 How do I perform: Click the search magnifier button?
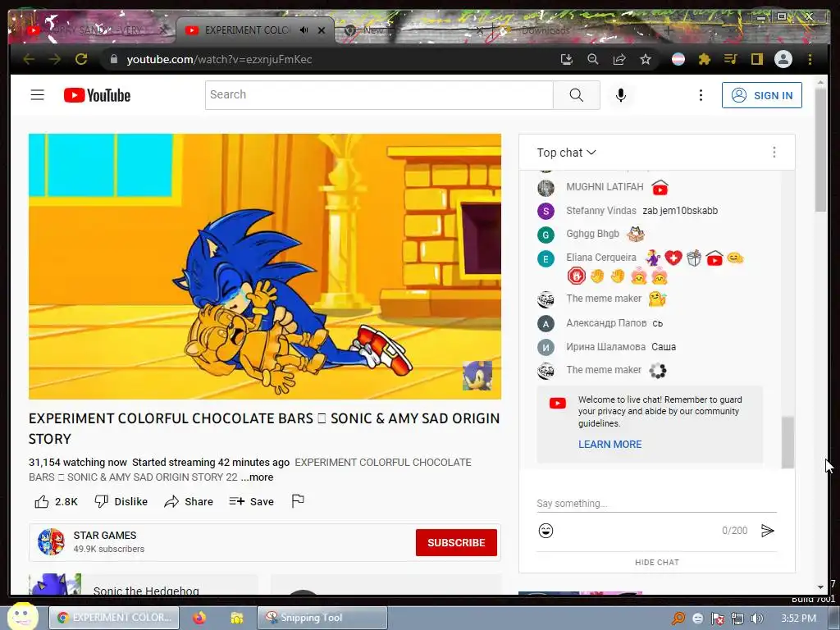tap(577, 95)
